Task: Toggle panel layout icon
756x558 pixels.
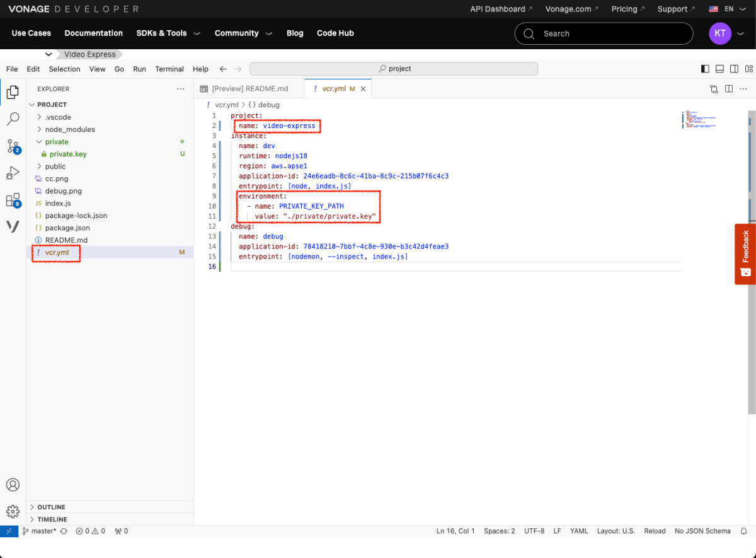Action: click(719, 69)
